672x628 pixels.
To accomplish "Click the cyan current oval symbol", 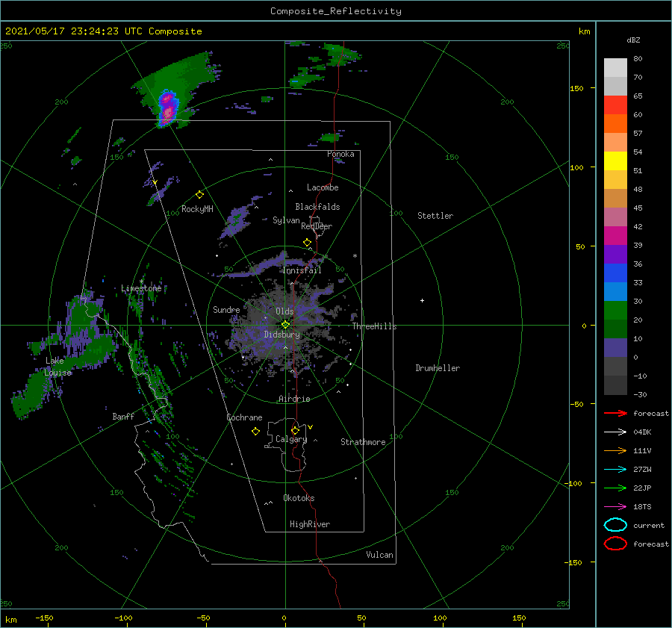I will [x=615, y=525].
